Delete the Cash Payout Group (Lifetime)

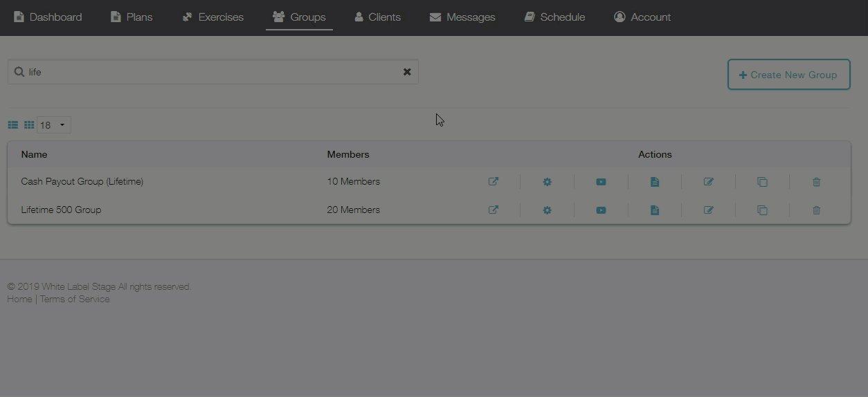[x=816, y=182]
